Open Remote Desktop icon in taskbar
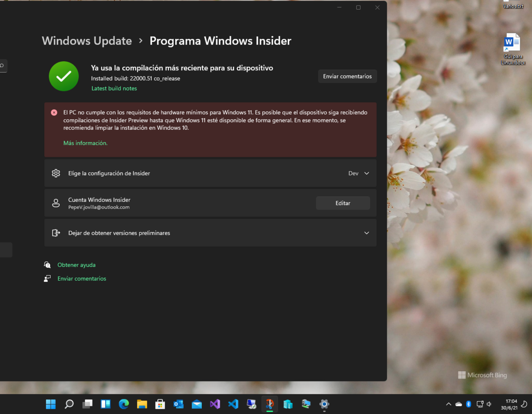The height and width of the screenshot is (414, 532). (252, 404)
